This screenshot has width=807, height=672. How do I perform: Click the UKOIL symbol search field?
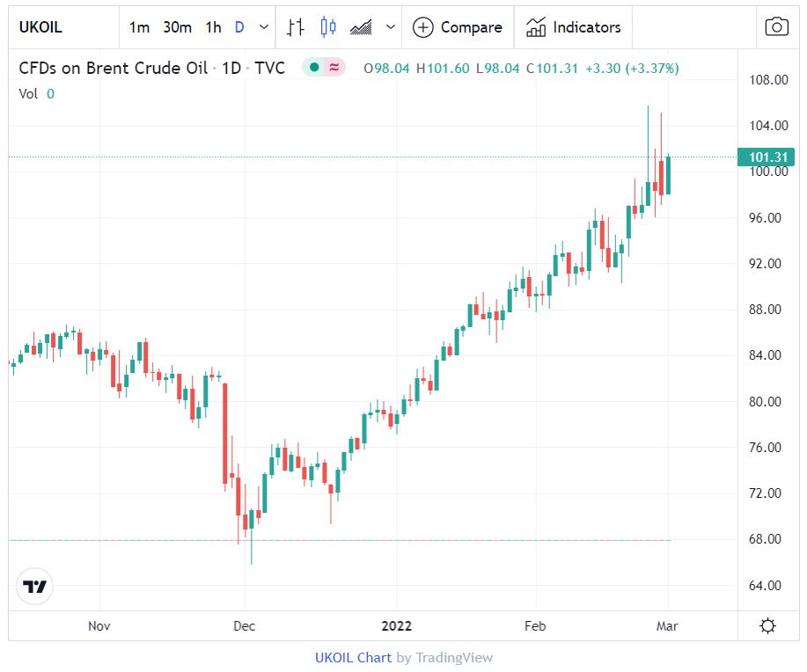63,27
